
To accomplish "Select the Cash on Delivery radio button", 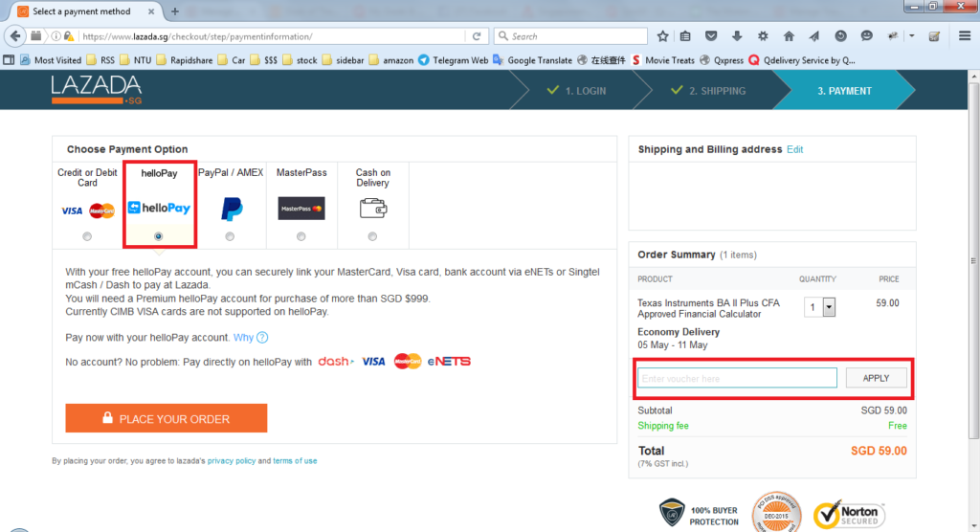I will [372, 236].
